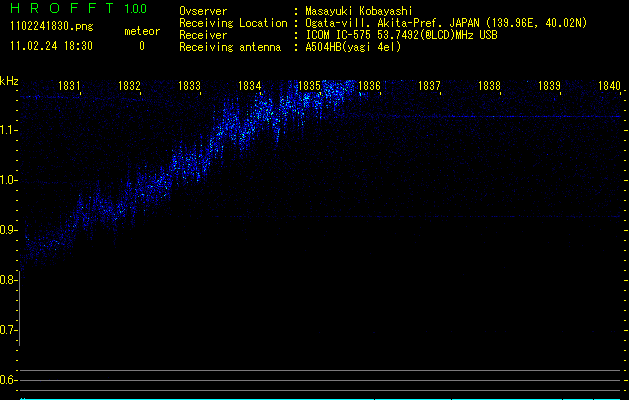Click the Receiver field label
Image resolution: width=629 pixels, height=400 pixels.
[x=203, y=35]
